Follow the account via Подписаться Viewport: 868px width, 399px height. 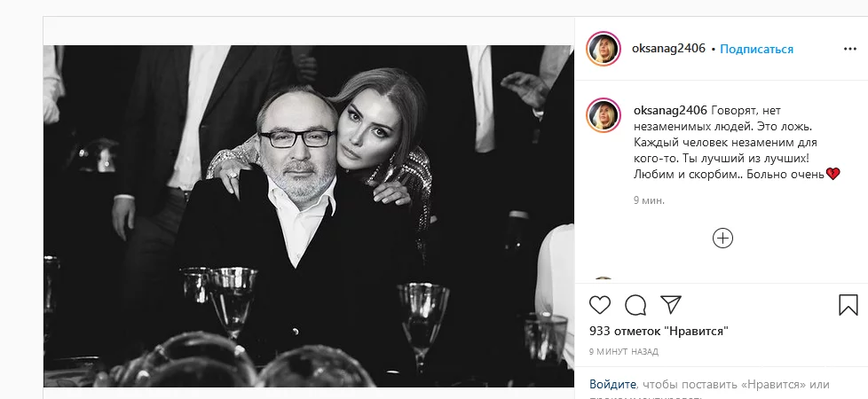click(756, 49)
